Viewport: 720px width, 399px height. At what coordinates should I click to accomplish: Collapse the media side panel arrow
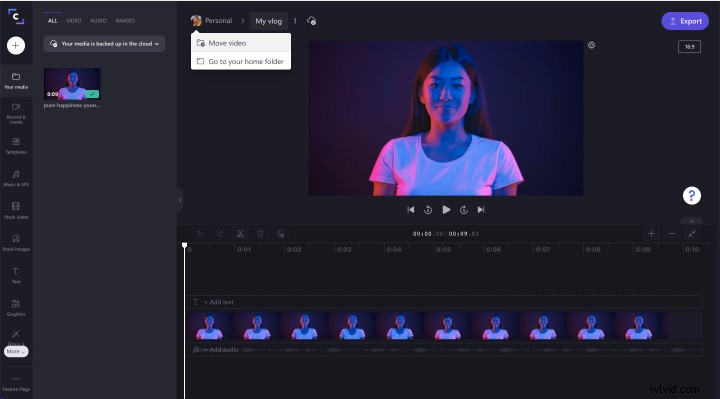[180, 200]
